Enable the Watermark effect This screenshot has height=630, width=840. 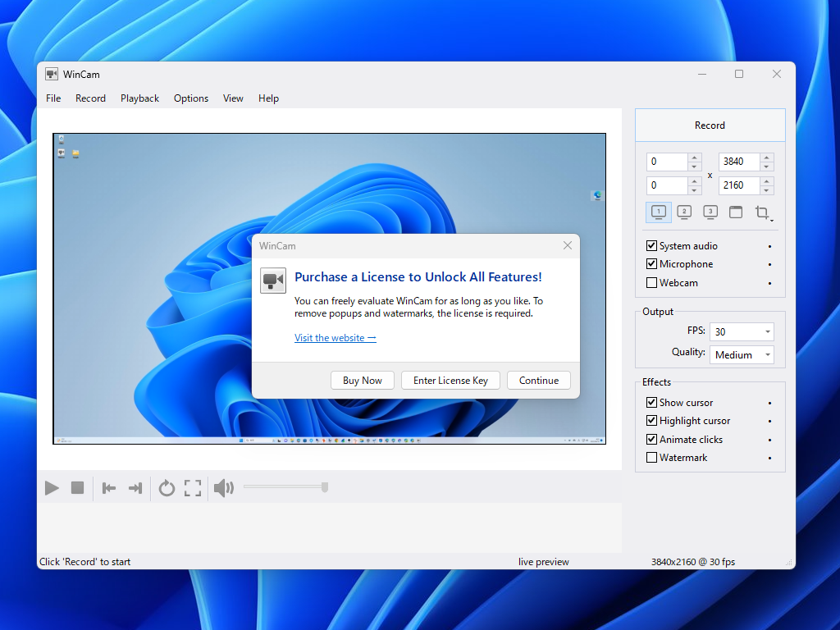click(652, 458)
